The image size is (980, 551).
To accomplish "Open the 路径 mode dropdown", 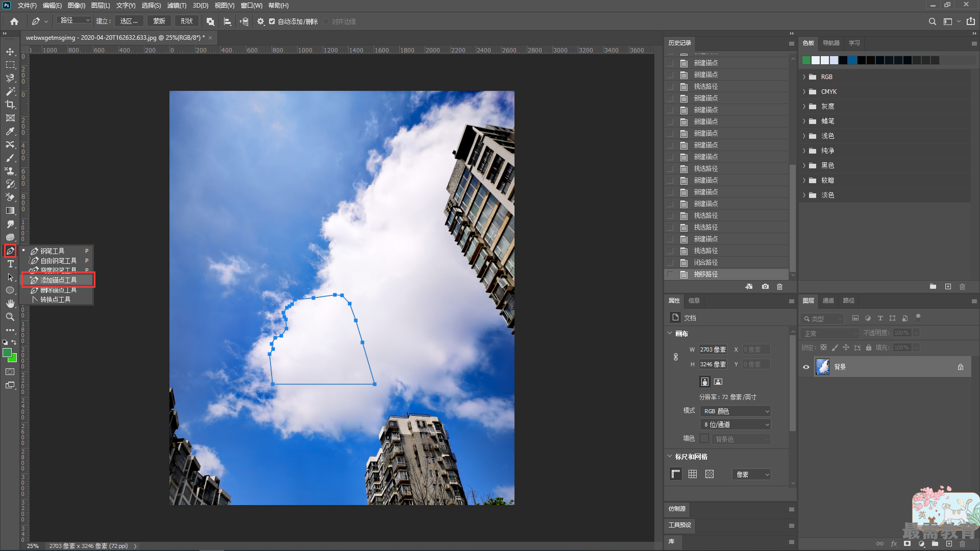I will click(75, 20).
